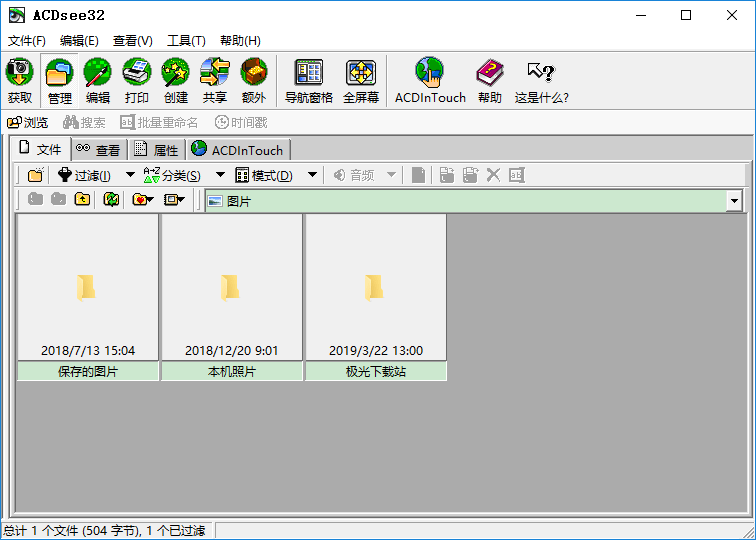Click the 批量重命名 batch rename button
The height and width of the screenshot is (540, 756).
pos(159,122)
